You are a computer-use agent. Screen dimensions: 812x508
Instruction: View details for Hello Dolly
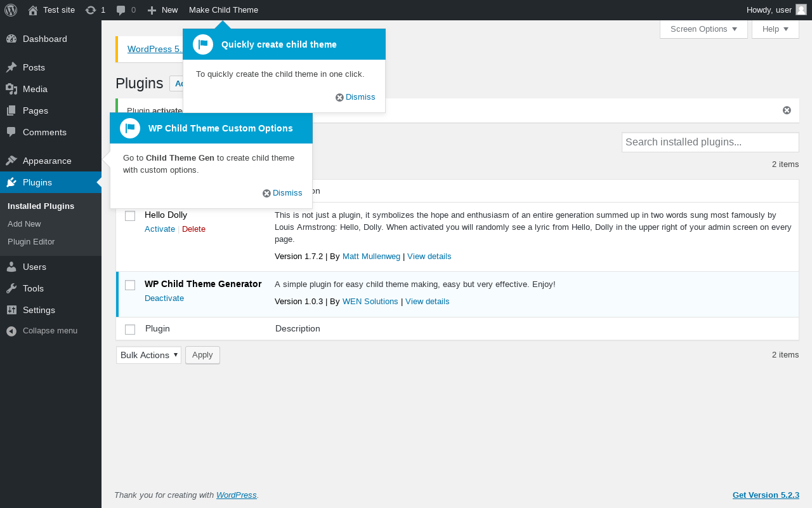point(429,257)
